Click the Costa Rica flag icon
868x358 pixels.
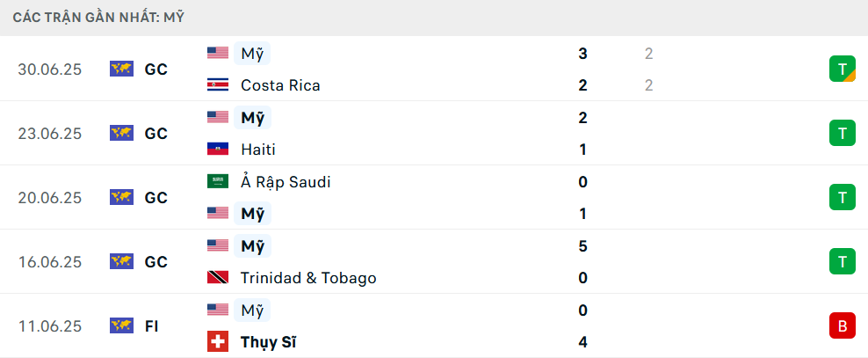(x=218, y=84)
